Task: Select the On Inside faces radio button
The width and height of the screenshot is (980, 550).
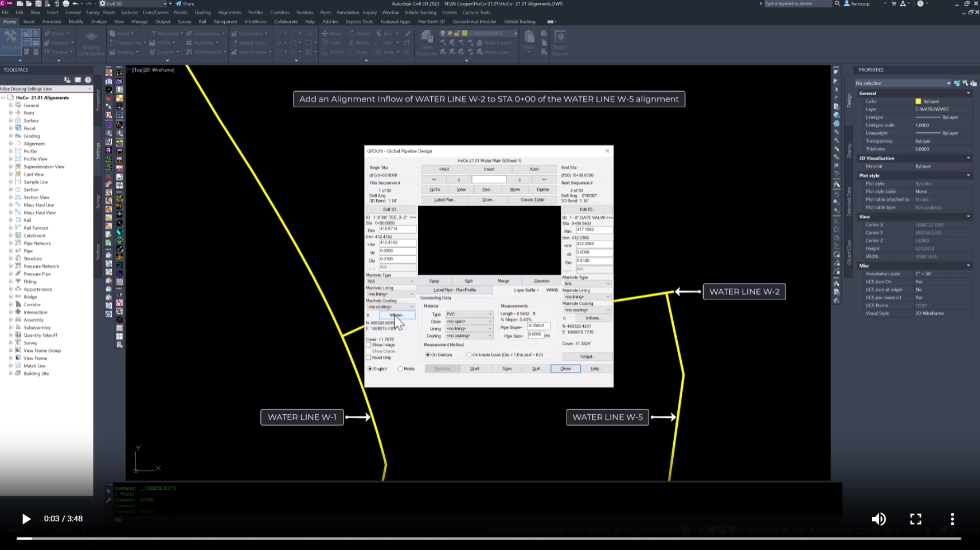Action: 469,355
